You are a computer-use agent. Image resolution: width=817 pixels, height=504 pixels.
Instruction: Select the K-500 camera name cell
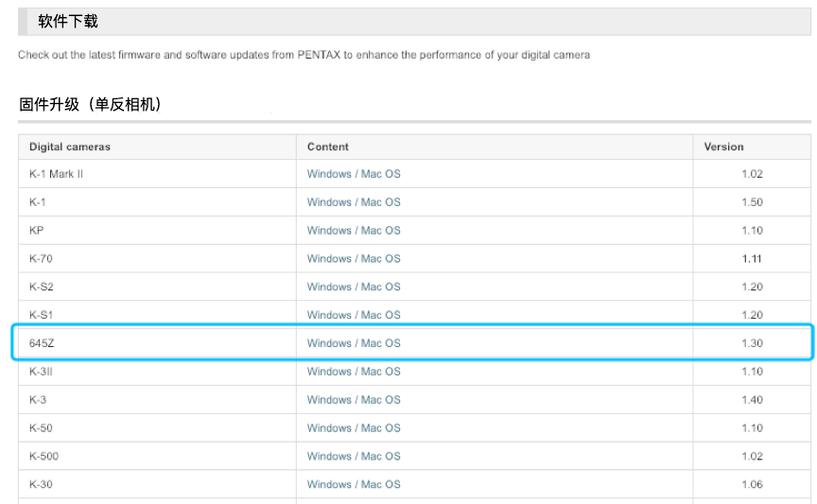point(157,456)
